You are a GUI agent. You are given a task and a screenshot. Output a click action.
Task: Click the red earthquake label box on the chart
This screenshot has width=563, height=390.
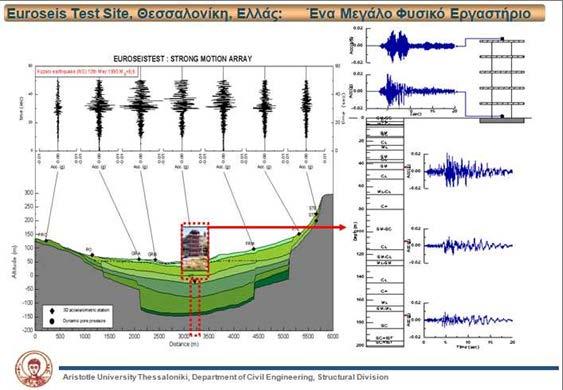pyautogui.click(x=87, y=72)
